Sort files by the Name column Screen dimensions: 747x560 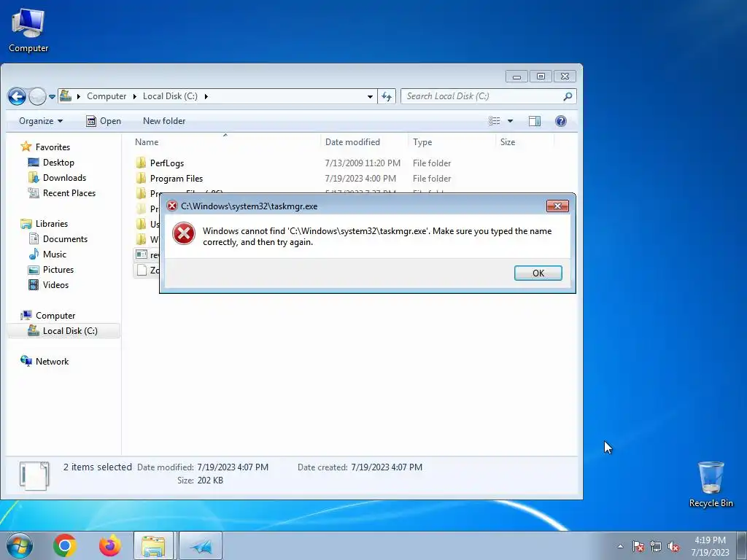(x=147, y=142)
